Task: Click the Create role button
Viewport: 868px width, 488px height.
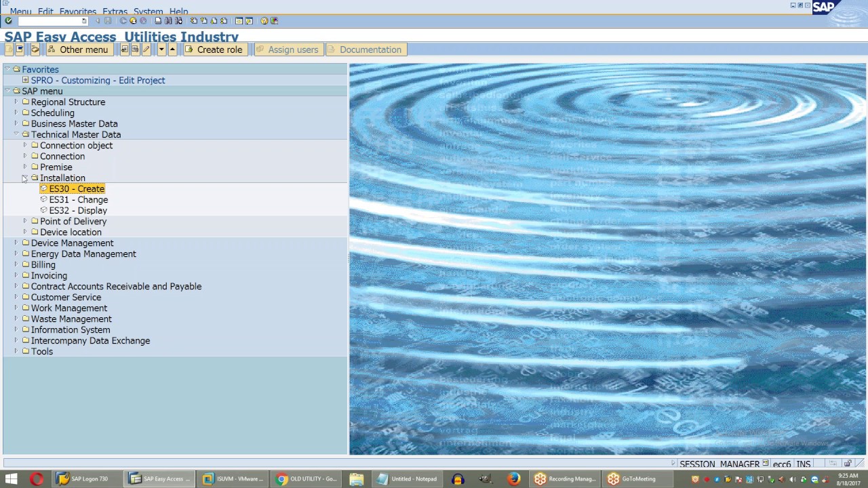Action: tap(216, 49)
